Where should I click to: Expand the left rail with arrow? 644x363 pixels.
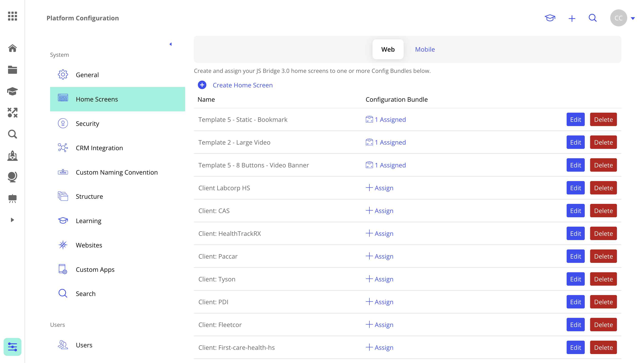12,220
